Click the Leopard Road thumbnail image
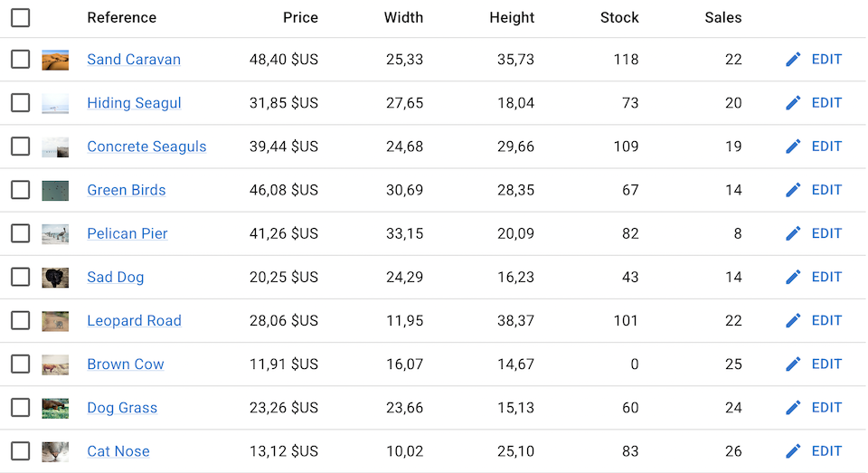Screen dimensions: 868x473 click(x=55, y=320)
